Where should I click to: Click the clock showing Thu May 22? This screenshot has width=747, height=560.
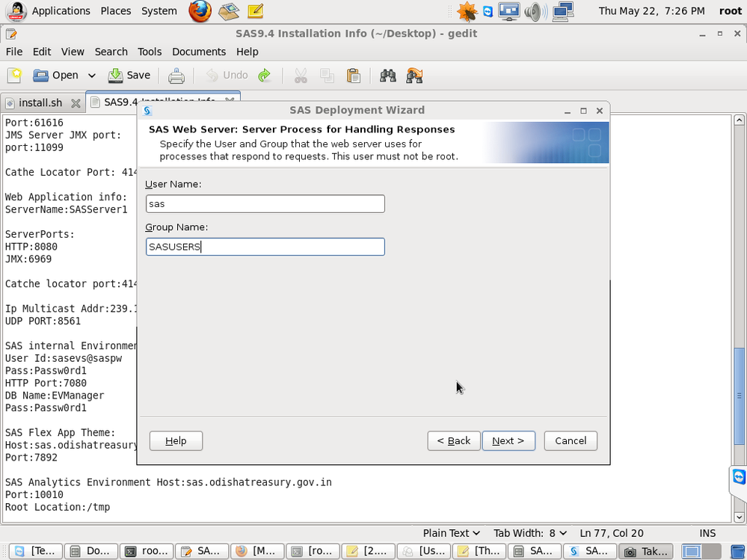click(651, 11)
